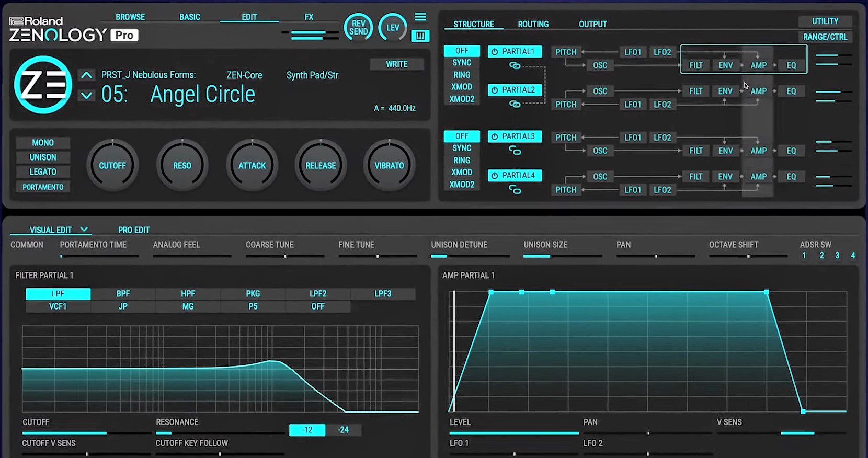Toggle the keyboard display icon

click(x=420, y=36)
